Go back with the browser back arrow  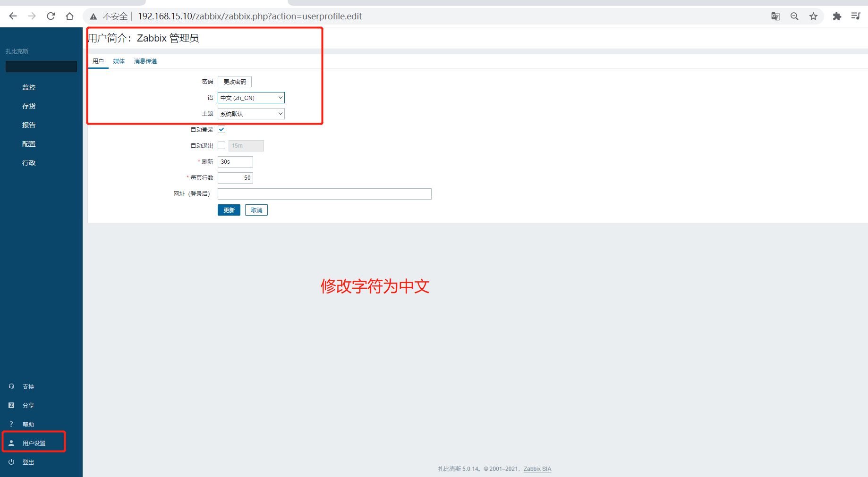13,16
